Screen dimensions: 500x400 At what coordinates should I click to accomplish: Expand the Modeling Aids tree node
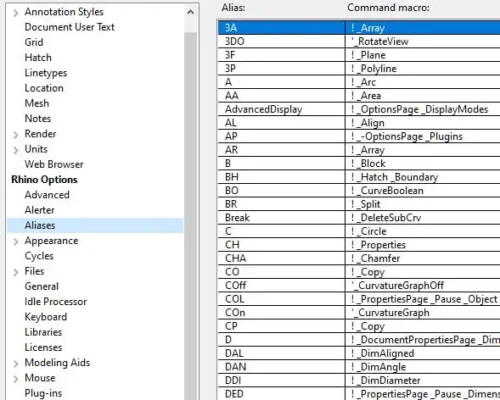point(16,364)
